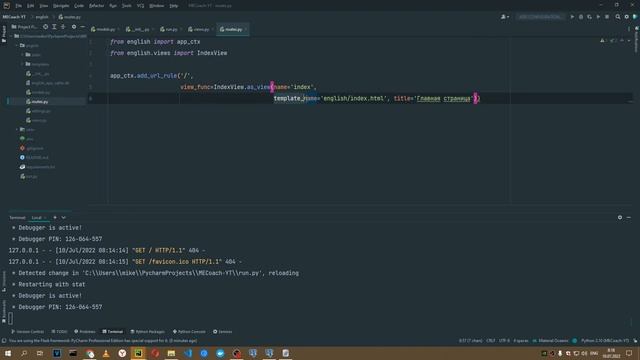Open PyCharm from the Windows taskbar
The width and height of the screenshot is (640, 360).
click(138, 353)
